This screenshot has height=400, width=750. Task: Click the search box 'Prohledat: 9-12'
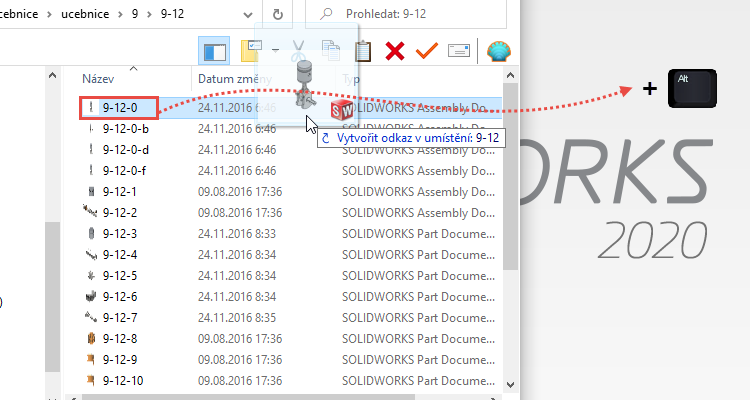click(406, 14)
